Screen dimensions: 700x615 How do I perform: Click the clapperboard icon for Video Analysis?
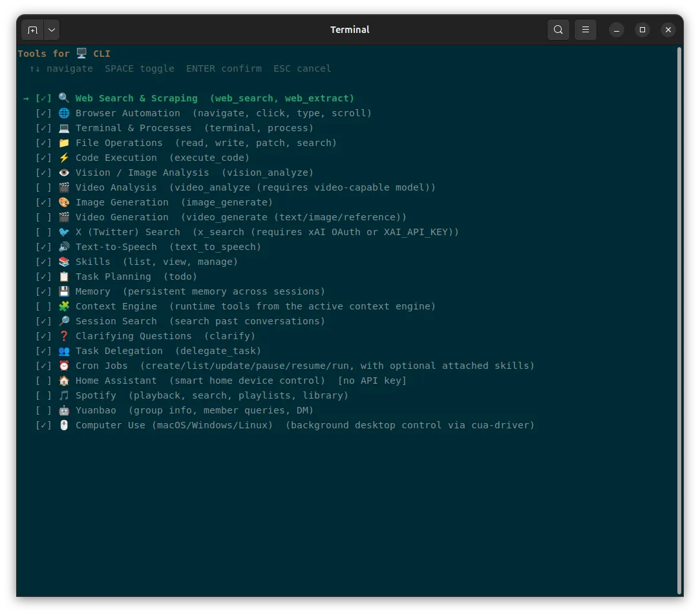click(64, 187)
